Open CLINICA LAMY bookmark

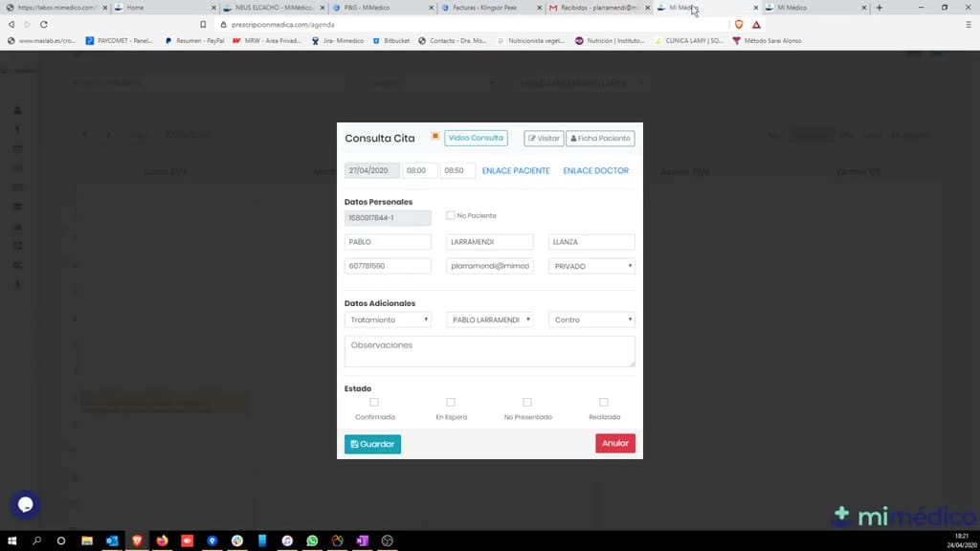coord(688,40)
